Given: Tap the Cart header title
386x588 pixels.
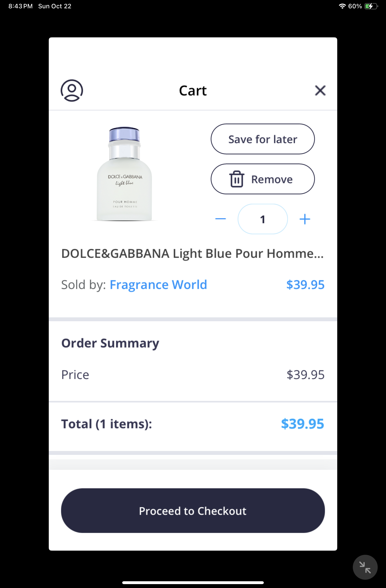Looking at the screenshot, I should [193, 91].
